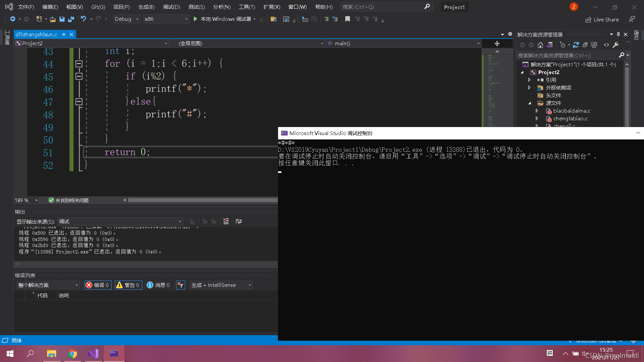Open the x86 platform dropdown
Viewport: 644px width, 362px height.
(166, 19)
